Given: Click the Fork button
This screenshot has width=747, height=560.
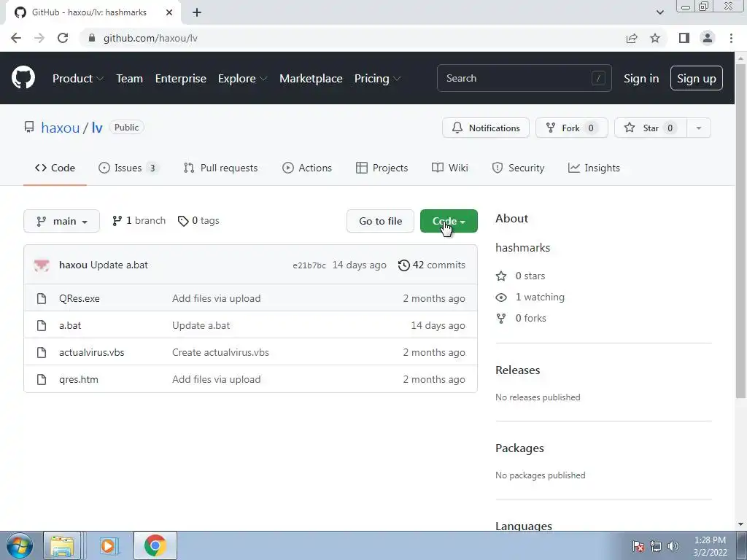Looking at the screenshot, I should [x=572, y=128].
